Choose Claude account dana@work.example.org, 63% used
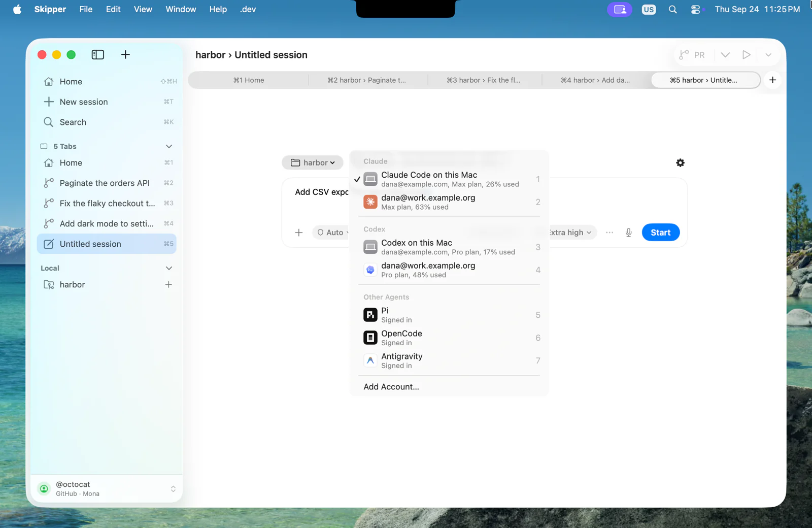812x528 pixels. pyautogui.click(x=450, y=202)
